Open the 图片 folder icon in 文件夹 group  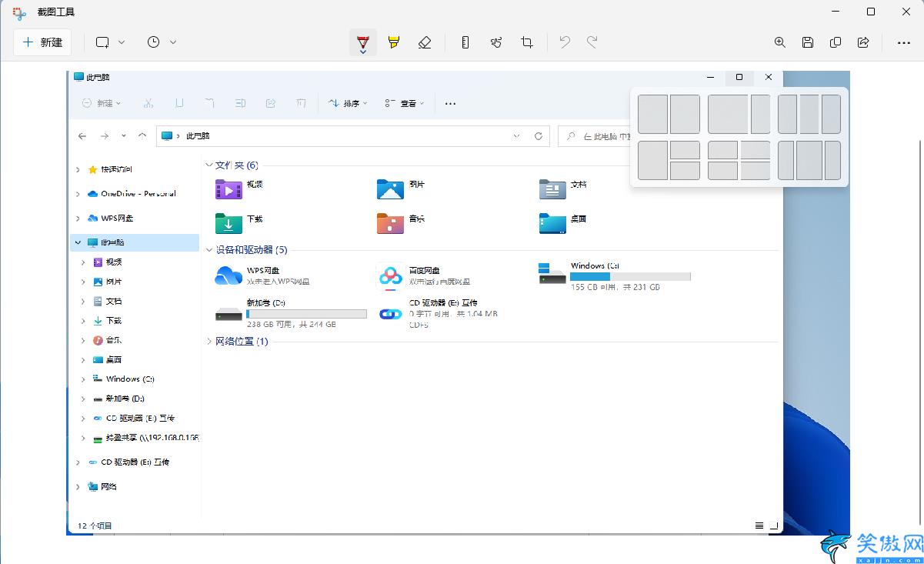coord(390,189)
